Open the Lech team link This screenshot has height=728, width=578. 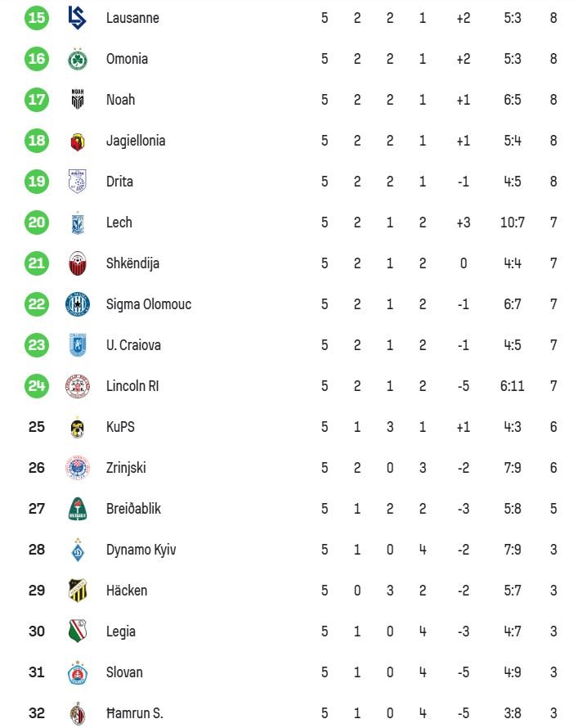pos(119,222)
